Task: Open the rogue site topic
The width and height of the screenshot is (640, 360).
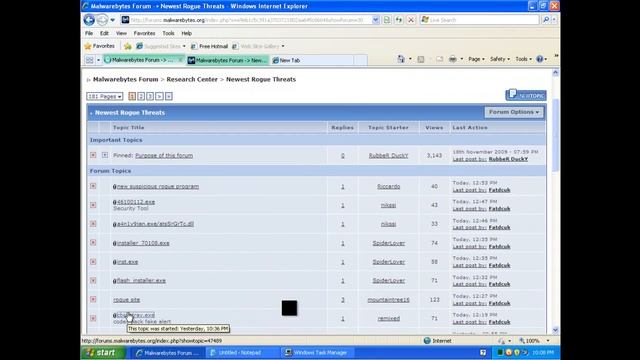Action: (x=127, y=300)
